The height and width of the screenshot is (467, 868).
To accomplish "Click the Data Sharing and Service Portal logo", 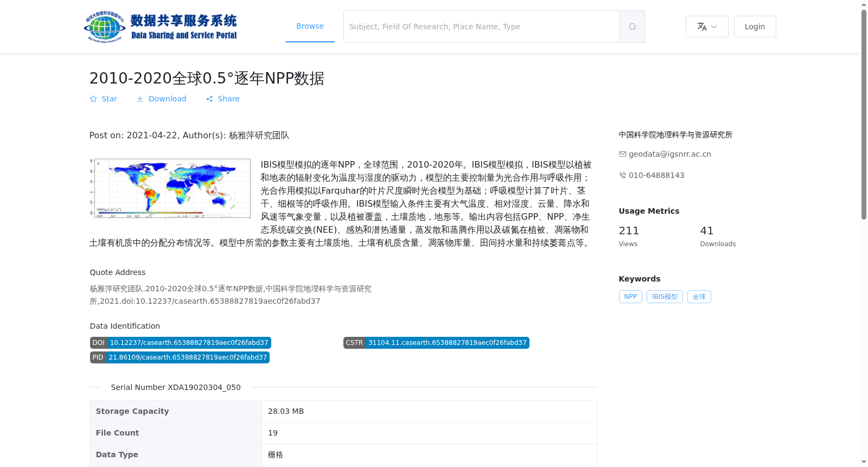I will coord(161,27).
